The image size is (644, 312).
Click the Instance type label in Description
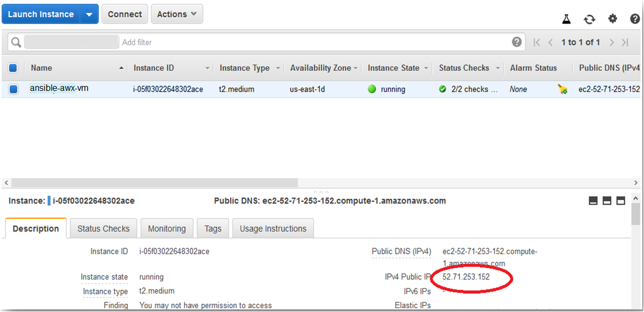click(106, 291)
